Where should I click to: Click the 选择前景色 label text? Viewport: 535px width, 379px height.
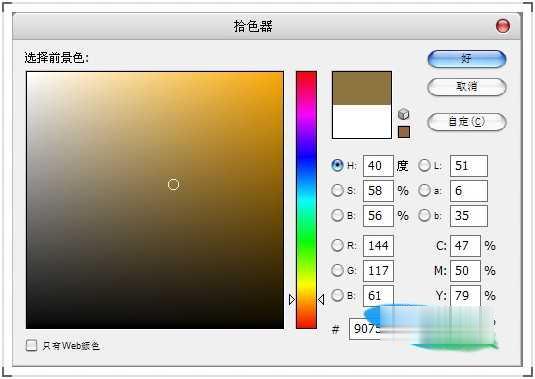click(57, 58)
